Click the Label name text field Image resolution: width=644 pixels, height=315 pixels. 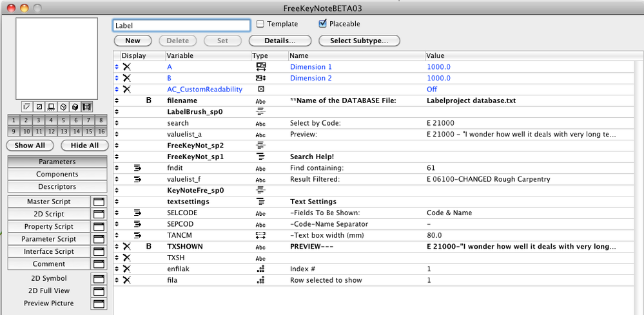pos(181,25)
